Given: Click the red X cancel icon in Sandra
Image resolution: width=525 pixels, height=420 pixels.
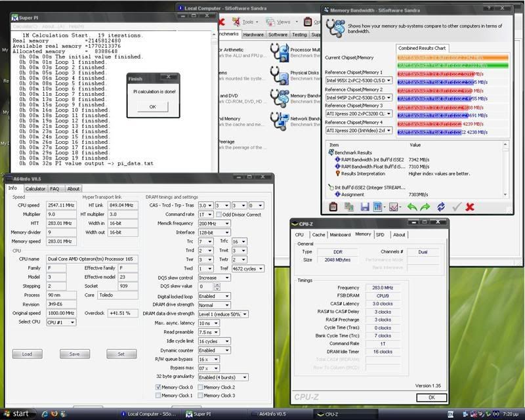Looking at the screenshot, I should click(470, 207).
